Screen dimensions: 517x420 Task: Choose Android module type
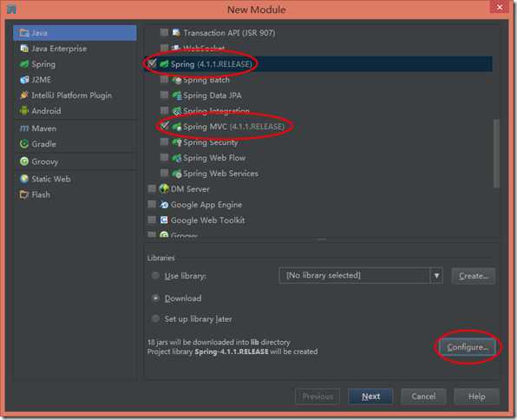pos(75,110)
